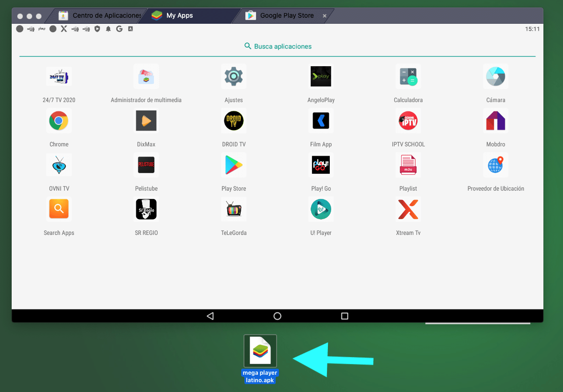563x392 pixels.
Task: Switch to Centro de Aplicaciones tab
Action: pos(101,15)
